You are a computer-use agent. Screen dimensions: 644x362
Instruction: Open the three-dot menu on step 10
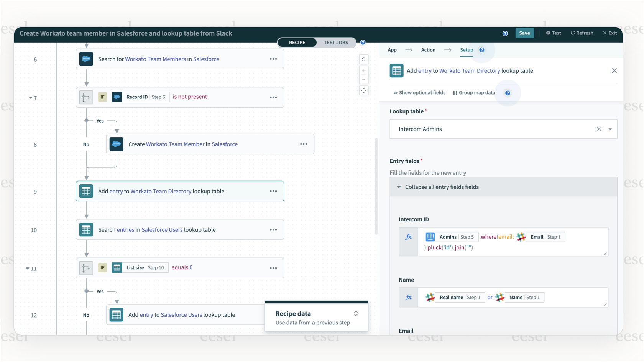(x=273, y=229)
